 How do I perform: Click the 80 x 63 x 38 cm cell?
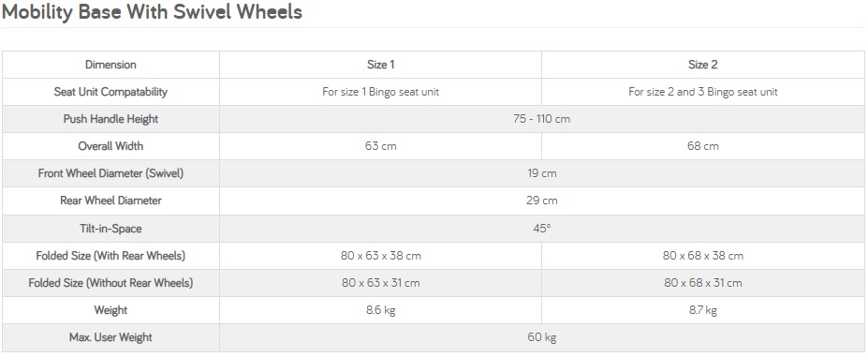pos(380,256)
